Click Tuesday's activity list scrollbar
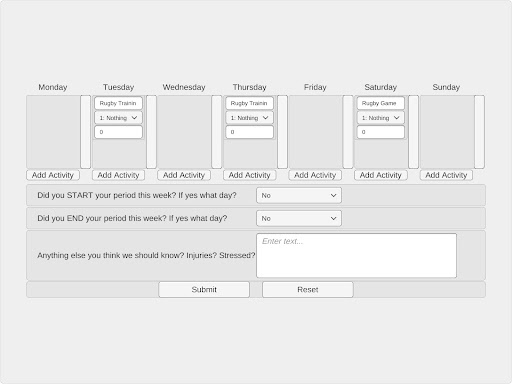 click(x=151, y=132)
